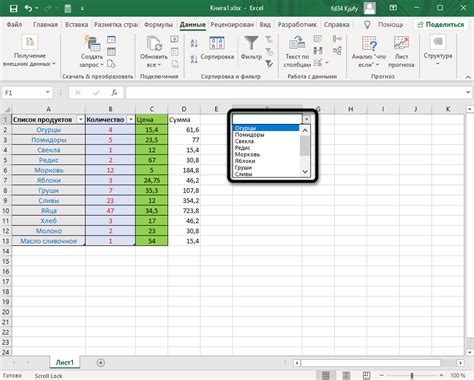Switch to Page Break Preview in status bar
474x380 pixels.
(366, 376)
